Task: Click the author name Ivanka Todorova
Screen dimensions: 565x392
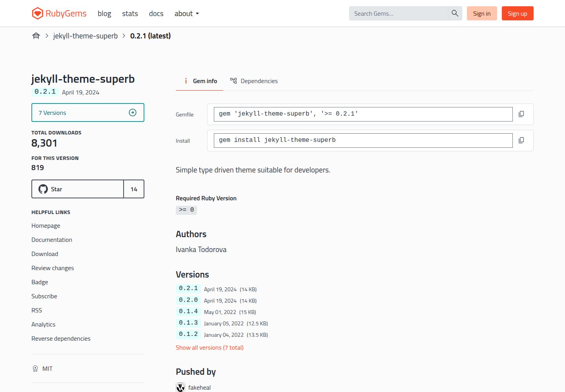Action: 201,249
